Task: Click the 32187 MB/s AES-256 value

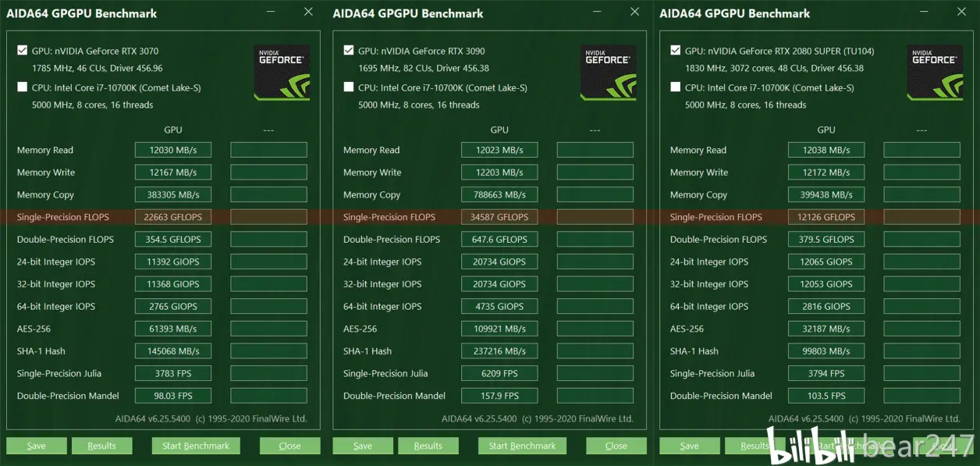Action: pos(826,329)
